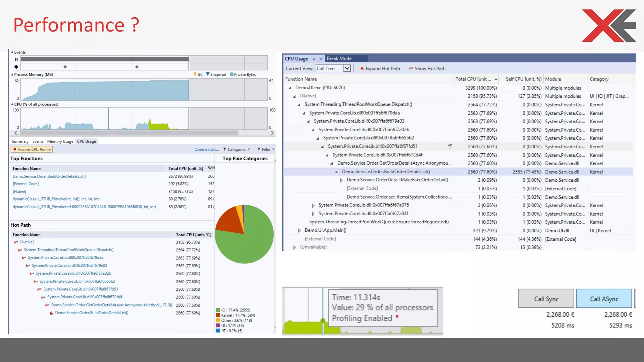The width and height of the screenshot is (644, 362).
Task: Toggle the Call ASync button
Action: pos(604,299)
